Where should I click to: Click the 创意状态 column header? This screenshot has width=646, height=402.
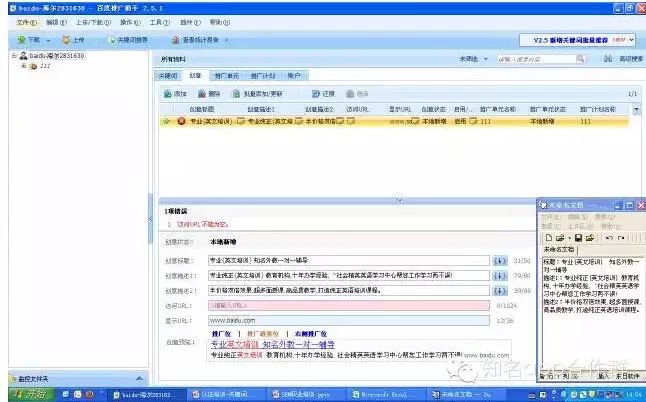coord(433,110)
